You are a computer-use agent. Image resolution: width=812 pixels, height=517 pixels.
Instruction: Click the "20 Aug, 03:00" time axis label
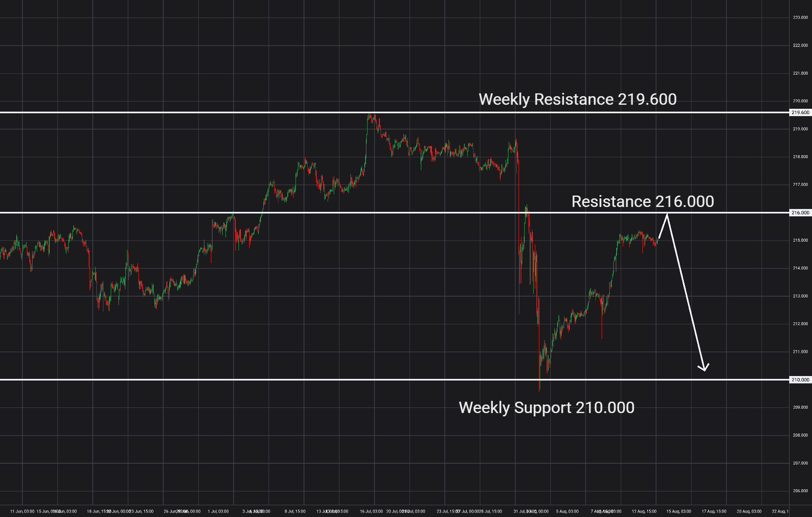749,511
